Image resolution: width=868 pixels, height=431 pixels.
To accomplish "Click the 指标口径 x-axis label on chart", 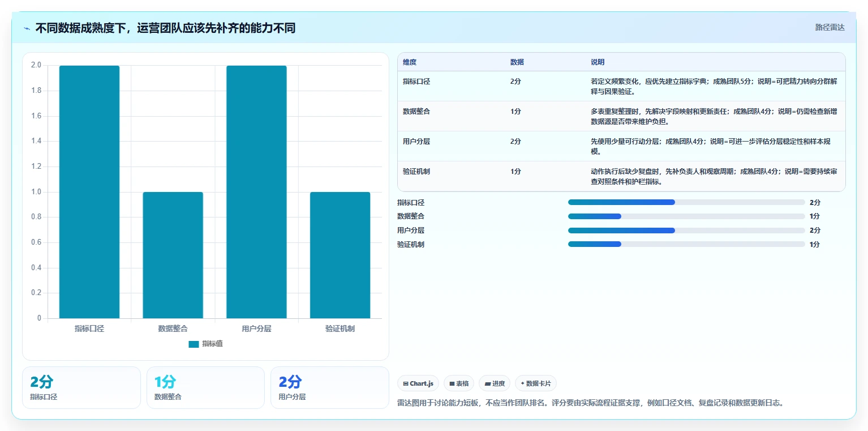I will pyautogui.click(x=89, y=328).
